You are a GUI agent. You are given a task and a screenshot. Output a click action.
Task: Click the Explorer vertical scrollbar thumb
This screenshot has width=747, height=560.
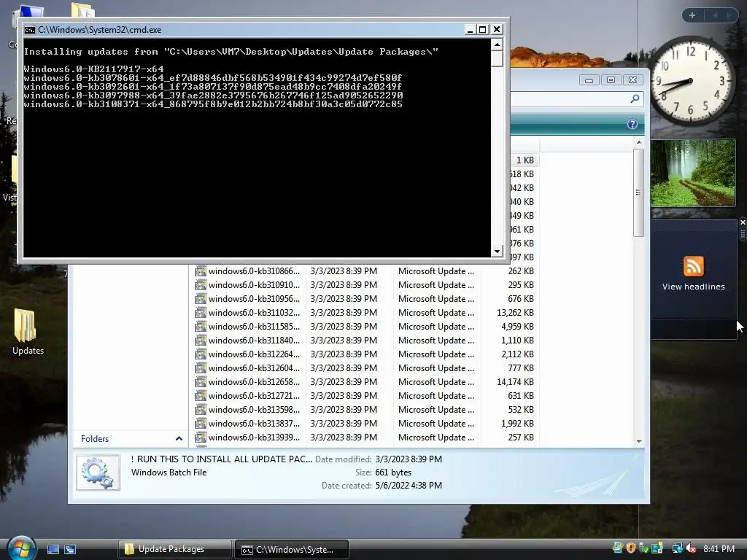[639, 192]
